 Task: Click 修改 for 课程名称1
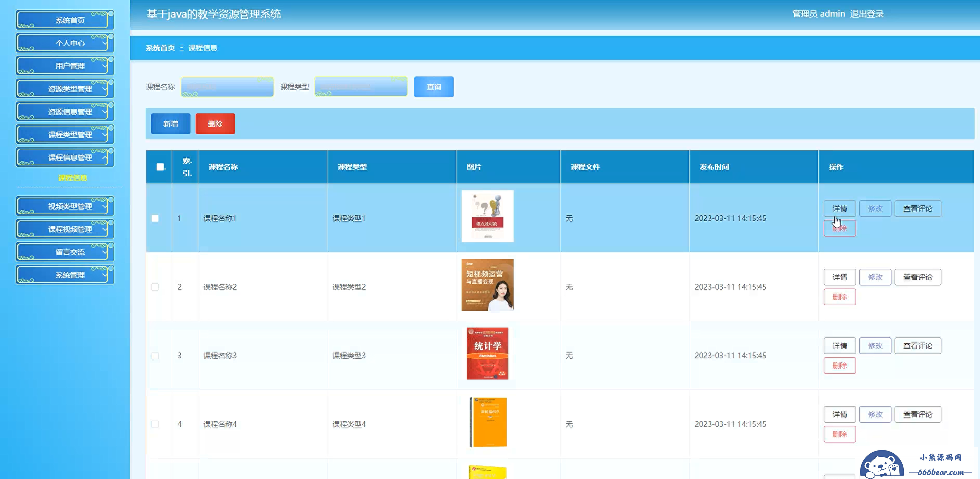[x=875, y=208]
